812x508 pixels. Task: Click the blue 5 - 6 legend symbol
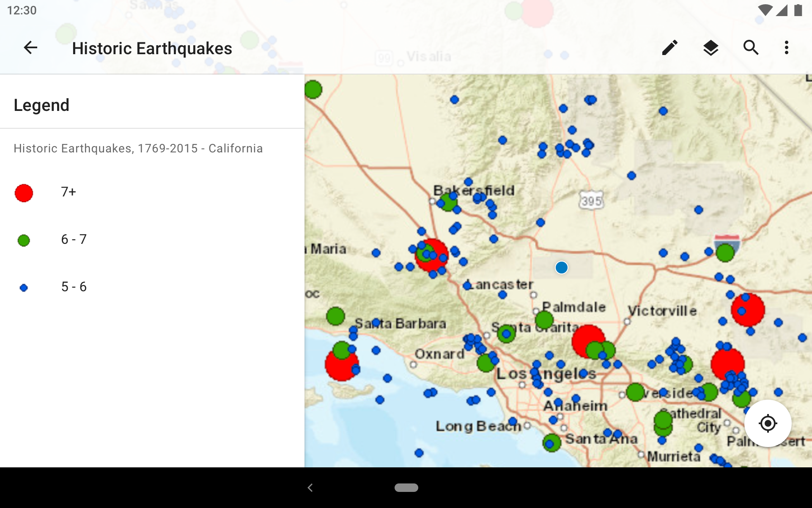coord(24,288)
